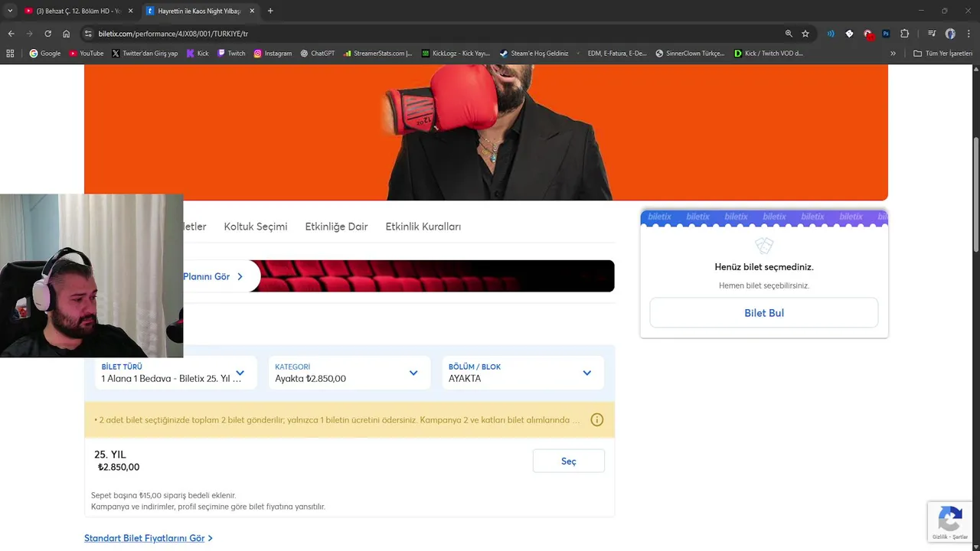Open the Standart Bilet Fiyatlarını Gör link

point(149,539)
